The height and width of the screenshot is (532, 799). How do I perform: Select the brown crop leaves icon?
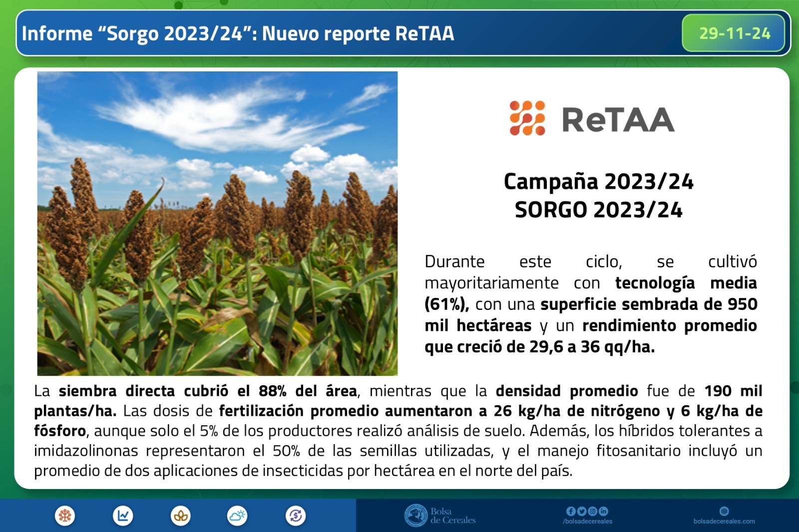coord(181,516)
